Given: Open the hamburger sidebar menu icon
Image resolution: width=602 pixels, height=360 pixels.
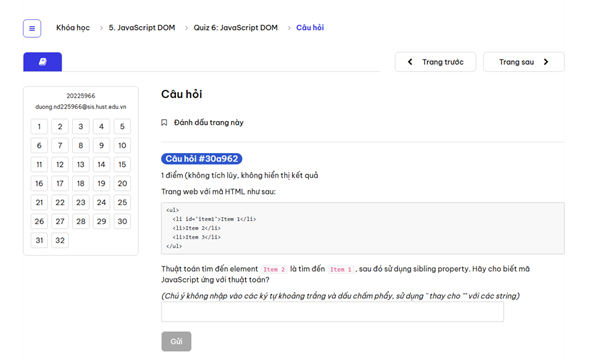Looking at the screenshot, I should coord(32,28).
